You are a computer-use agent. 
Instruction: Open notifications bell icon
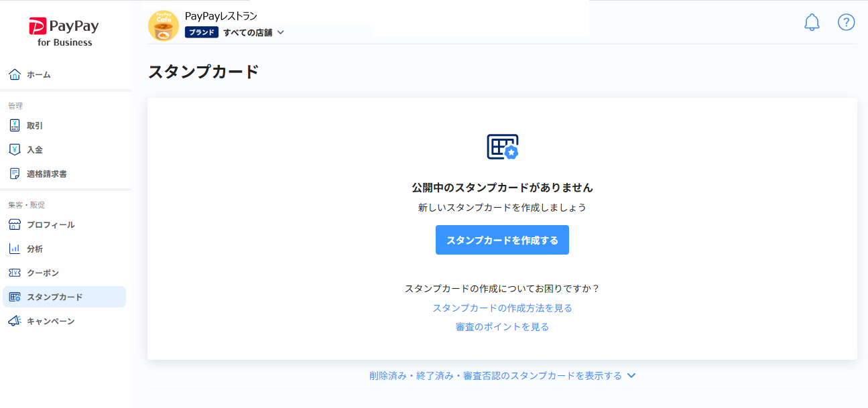click(812, 22)
